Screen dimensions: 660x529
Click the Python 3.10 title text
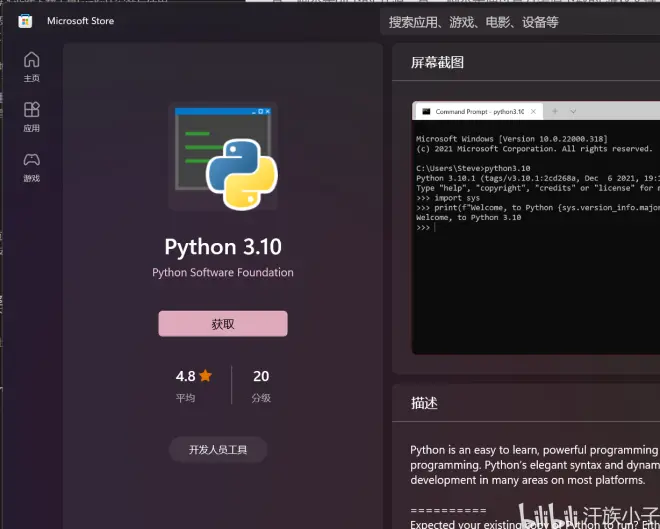223,247
